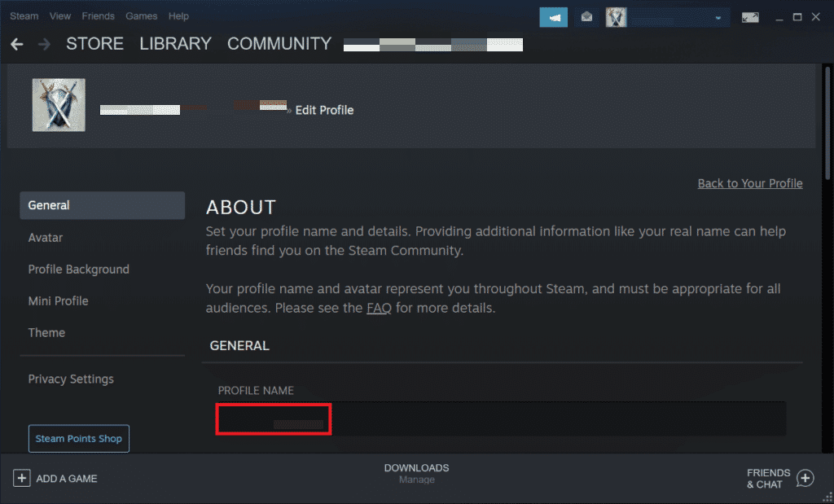
Task: Follow Back to Your Profile link
Action: (750, 183)
